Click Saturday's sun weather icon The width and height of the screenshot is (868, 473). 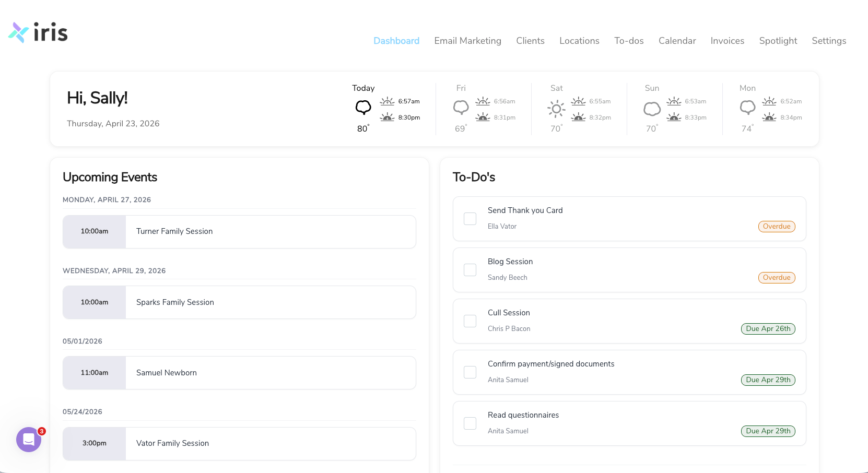pos(556,109)
